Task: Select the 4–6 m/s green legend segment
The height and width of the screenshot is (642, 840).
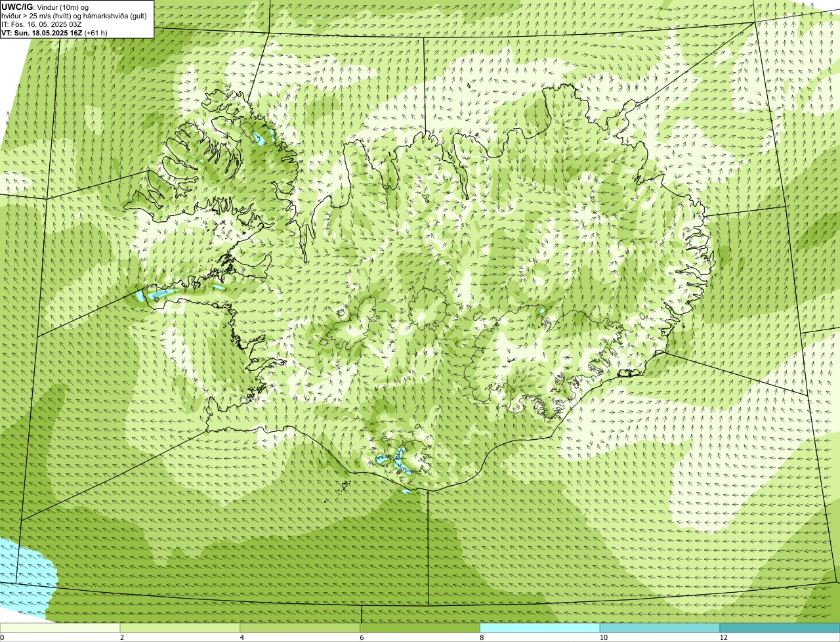Action: (x=301, y=628)
